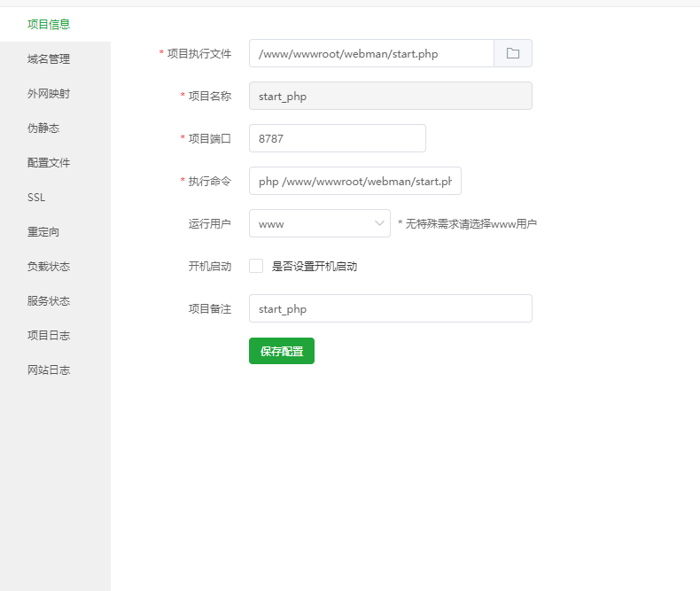View 负载状态 tab
The width and height of the screenshot is (700, 591).
[49, 267]
